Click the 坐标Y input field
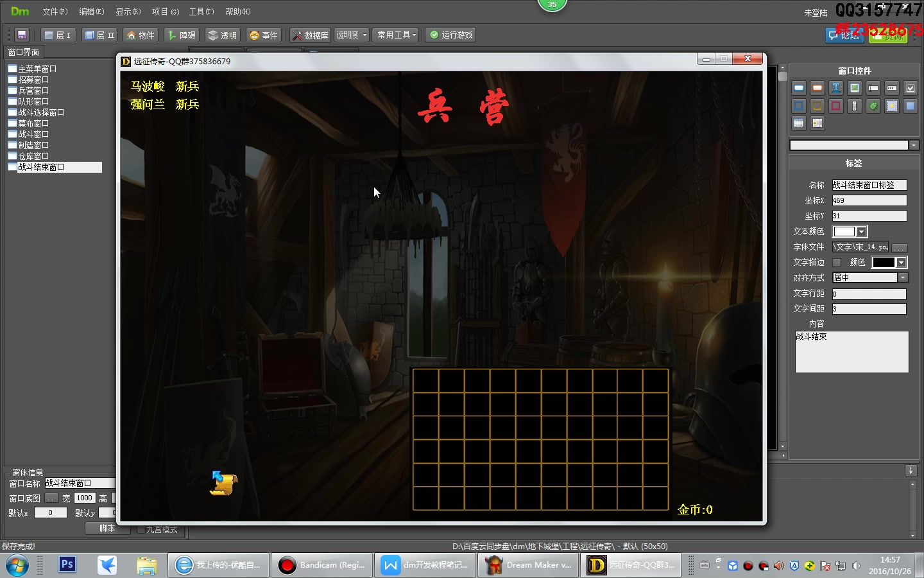This screenshot has height=578, width=924. pyautogui.click(x=869, y=216)
